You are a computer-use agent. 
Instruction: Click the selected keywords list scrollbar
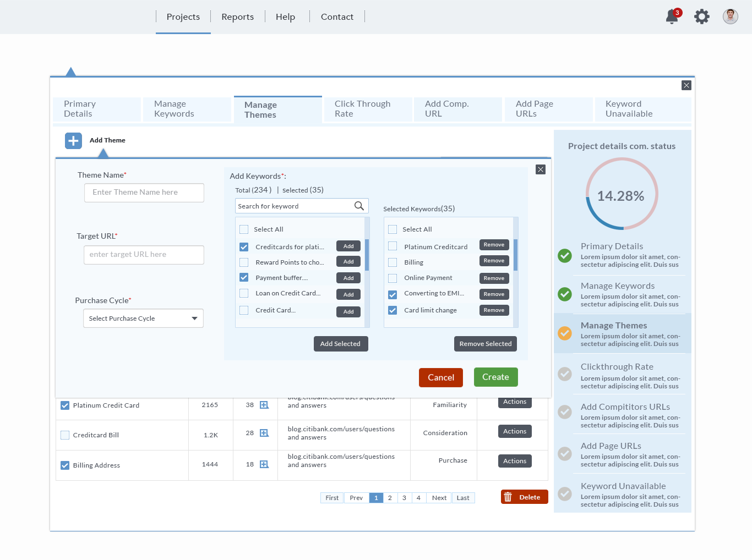515,255
